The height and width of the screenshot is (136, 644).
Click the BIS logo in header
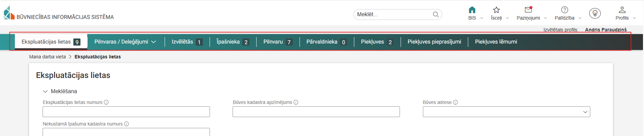click(x=9, y=13)
